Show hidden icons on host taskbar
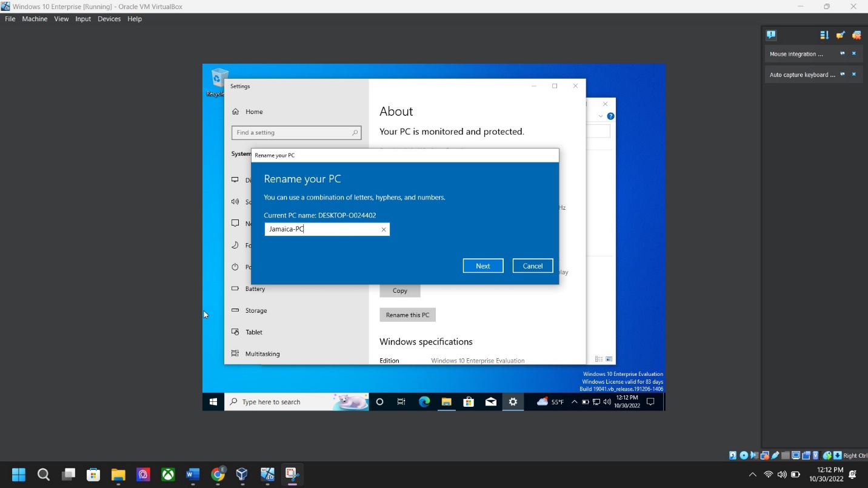Image resolution: width=868 pixels, height=488 pixels. (752, 474)
